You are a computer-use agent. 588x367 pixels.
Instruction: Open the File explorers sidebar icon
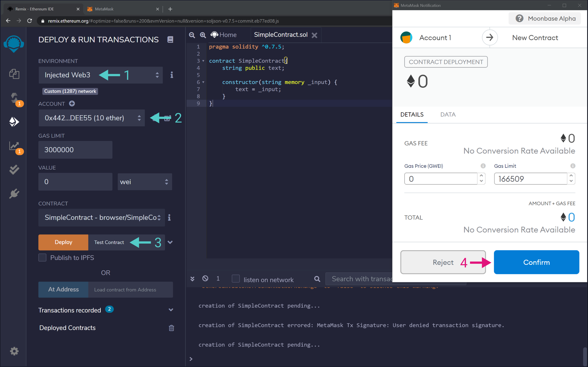pos(14,74)
